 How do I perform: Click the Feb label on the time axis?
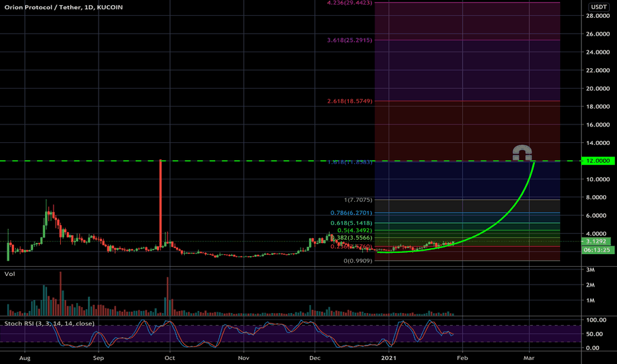(x=462, y=357)
